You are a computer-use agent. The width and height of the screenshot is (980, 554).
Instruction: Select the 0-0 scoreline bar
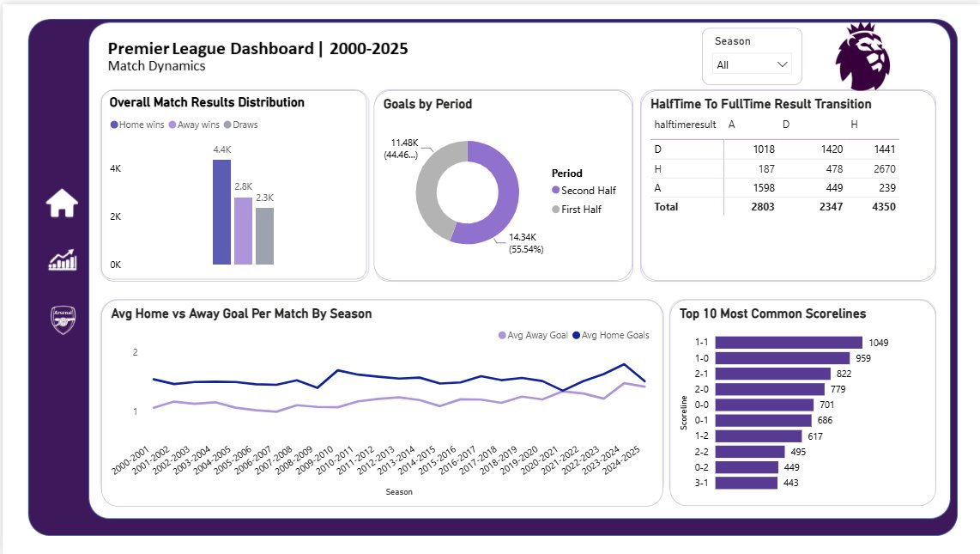[x=765, y=405]
